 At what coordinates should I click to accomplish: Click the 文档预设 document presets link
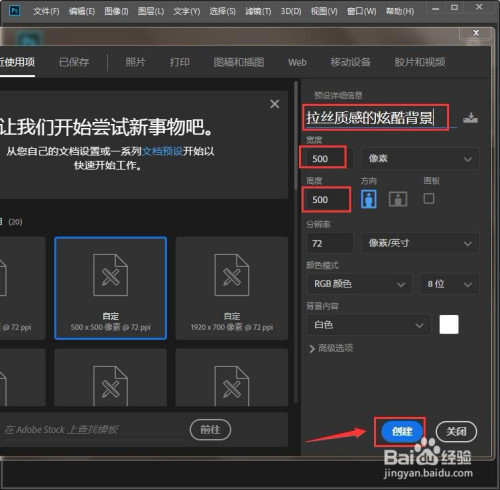(162, 151)
